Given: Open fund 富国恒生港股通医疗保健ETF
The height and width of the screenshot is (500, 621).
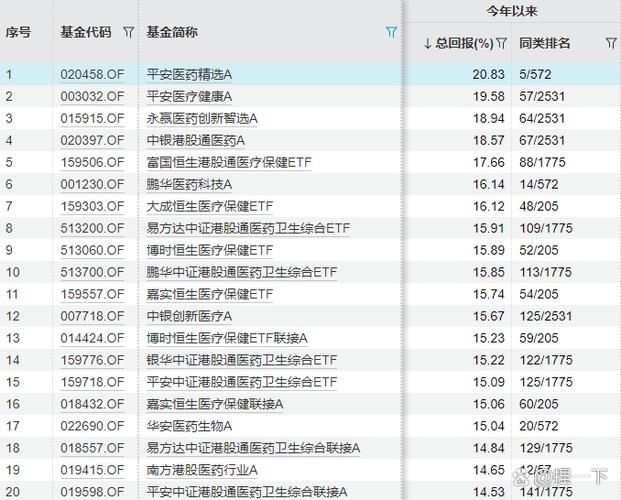Looking at the screenshot, I should [229, 162].
